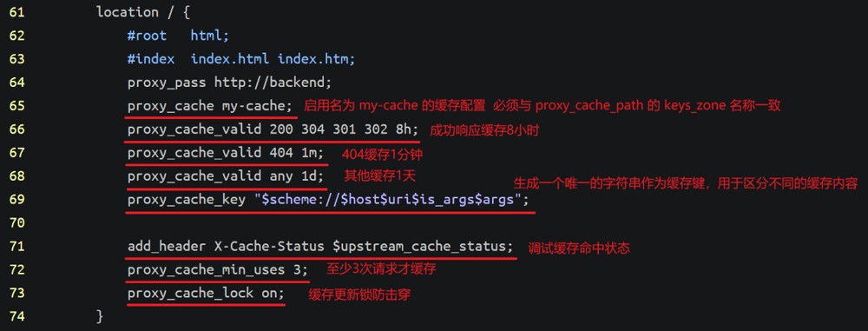This screenshot has height=331, width=868.
Task: Click the red annotation '调试缓存命中状态'
Action: point(578,248)
